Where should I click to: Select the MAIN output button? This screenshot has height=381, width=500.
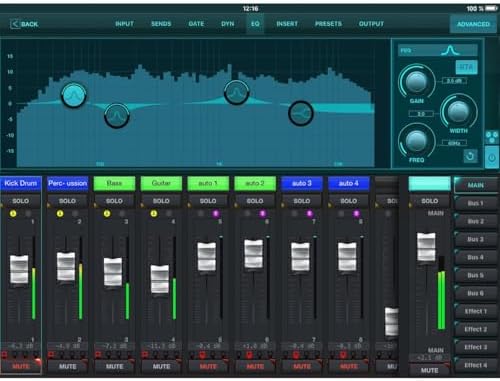pyautogui.click(x=476, y=185)
